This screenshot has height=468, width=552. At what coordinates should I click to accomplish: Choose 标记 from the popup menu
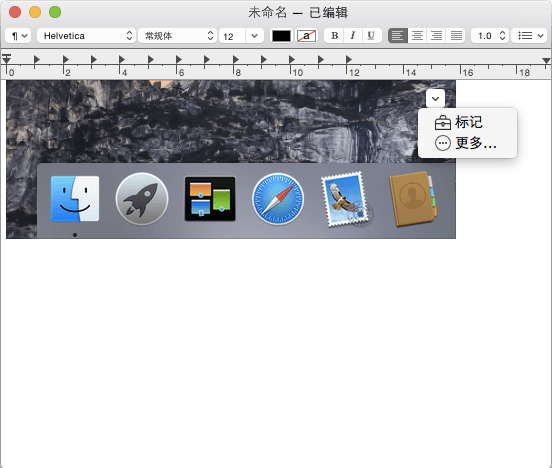(468, 123)
